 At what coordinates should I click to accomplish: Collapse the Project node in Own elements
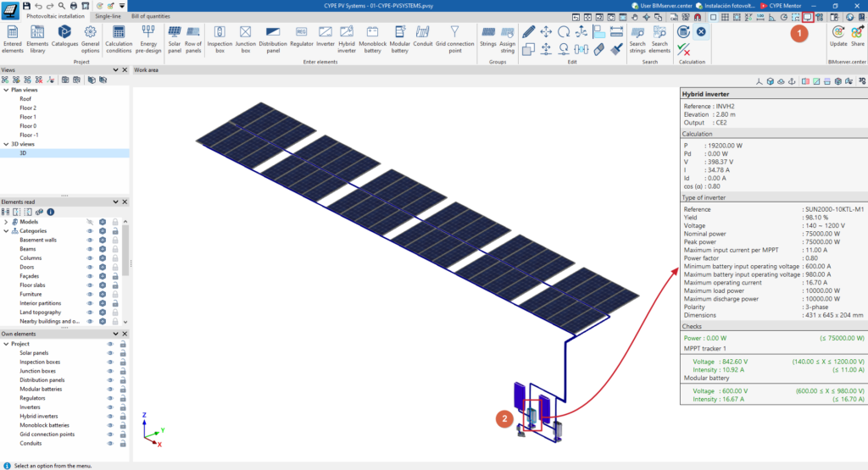[6, 344]
